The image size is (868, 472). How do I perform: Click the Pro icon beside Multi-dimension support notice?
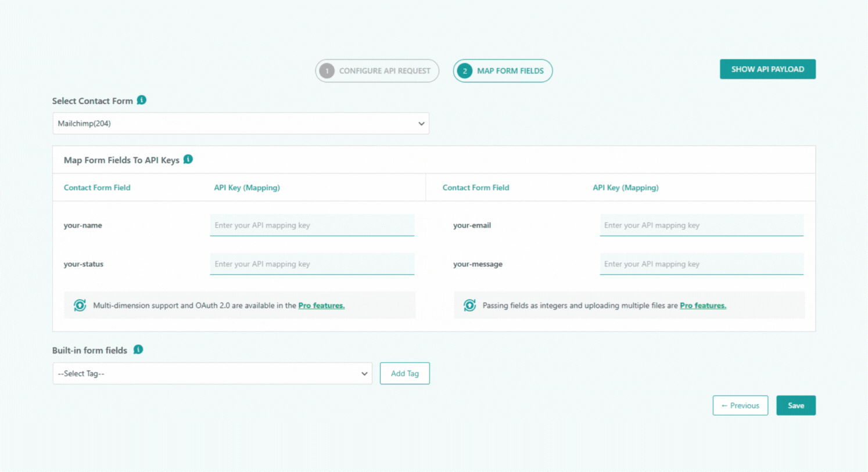[x=80, y=305]
